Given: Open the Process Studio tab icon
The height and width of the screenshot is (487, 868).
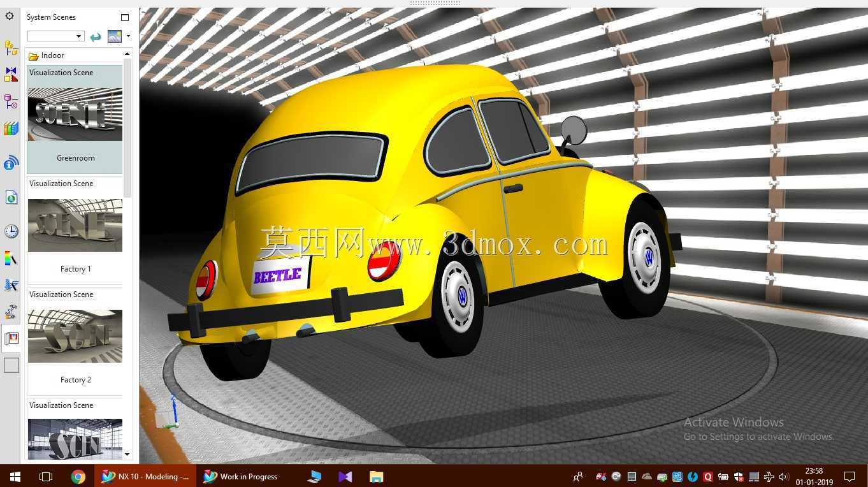Looking at the screenshot, I should coord(11,285).
